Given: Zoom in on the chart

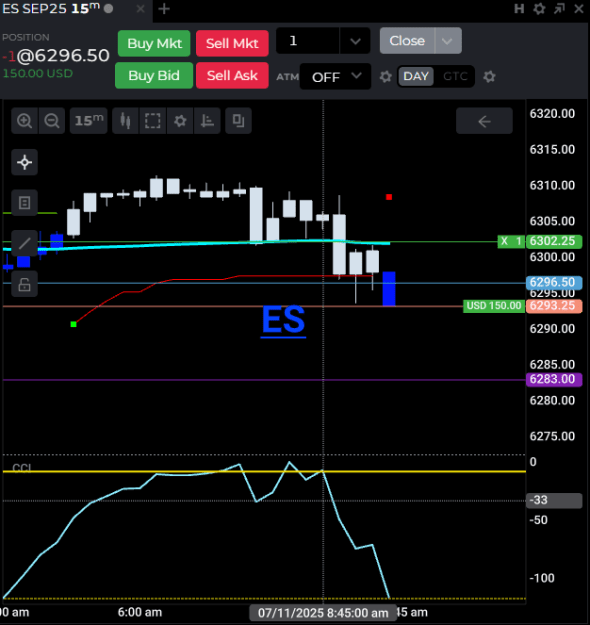Looking at the screenshot, I should click(25, 120).
